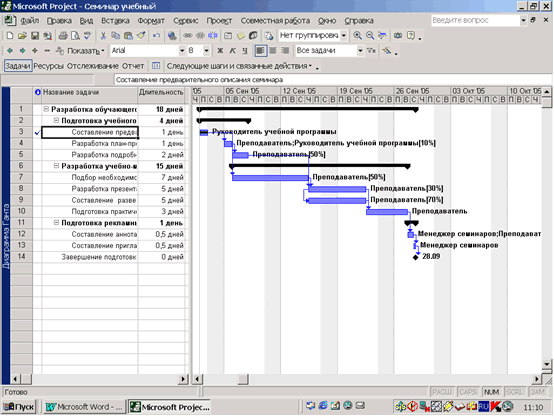
Task: Click the Задачи guide button
Action: click(18, 66)
